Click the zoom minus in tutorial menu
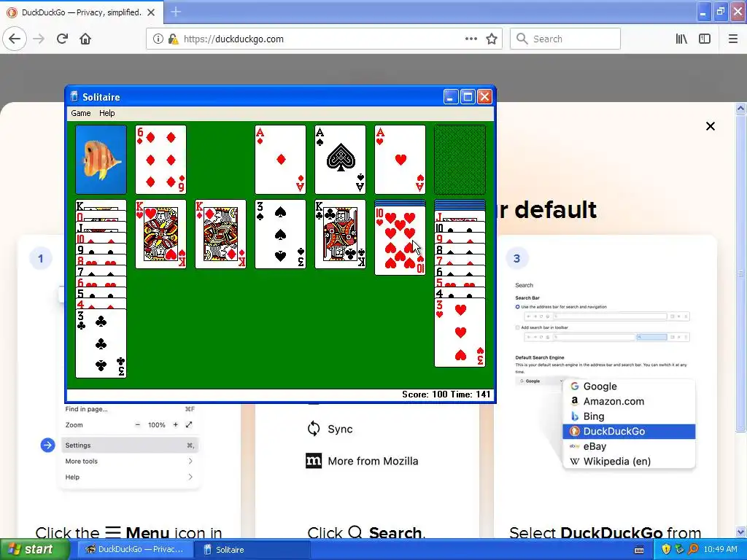Viewport: 747px width, 560px height. (x=138, y=425)
